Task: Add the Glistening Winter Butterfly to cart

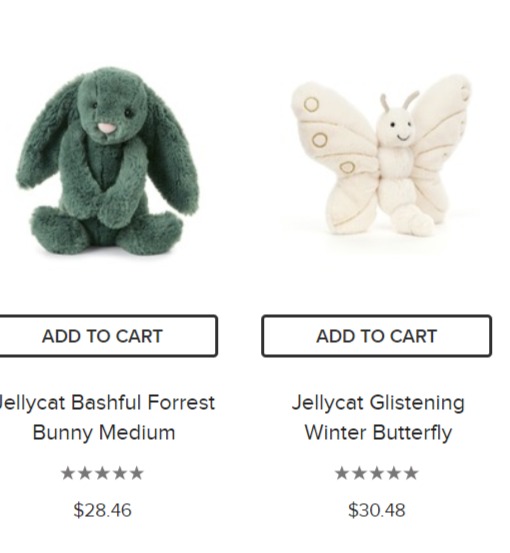Action: (377, 336)
